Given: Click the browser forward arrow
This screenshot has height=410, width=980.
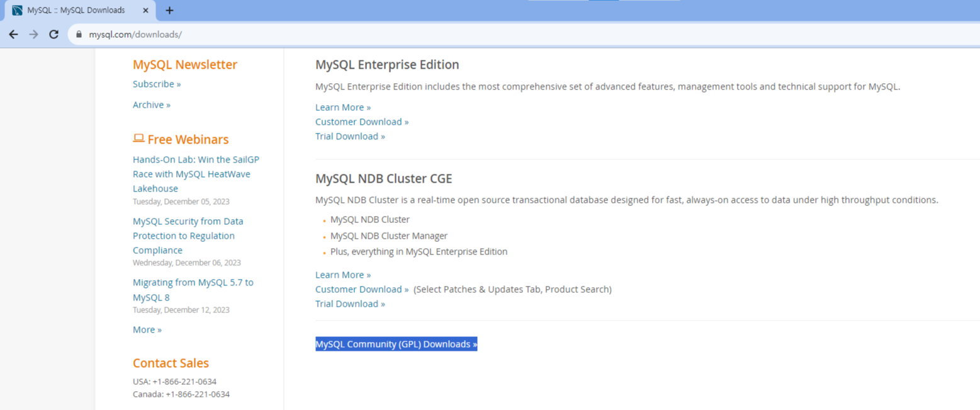Looking at the screenshot, I should pos(34,35).
